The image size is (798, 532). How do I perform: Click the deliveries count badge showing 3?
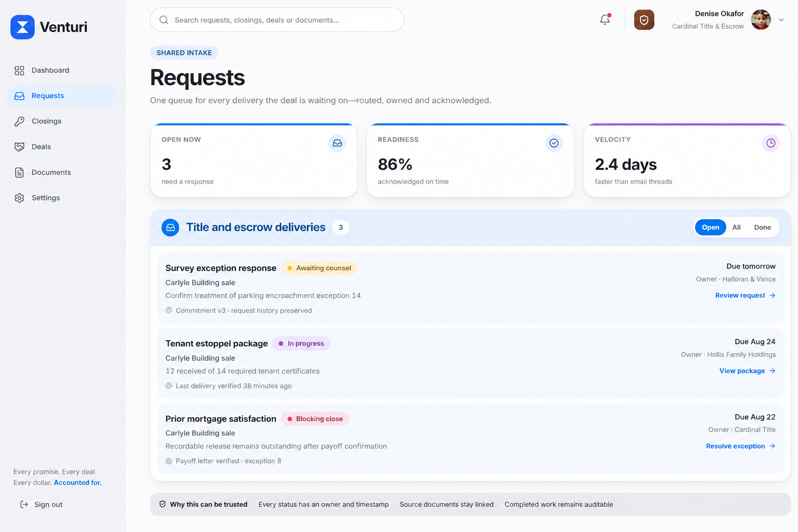(341, 228)
